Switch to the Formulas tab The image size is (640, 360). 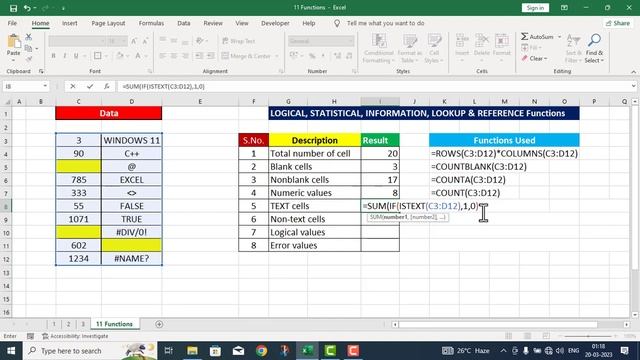click(x=151, y=23)
